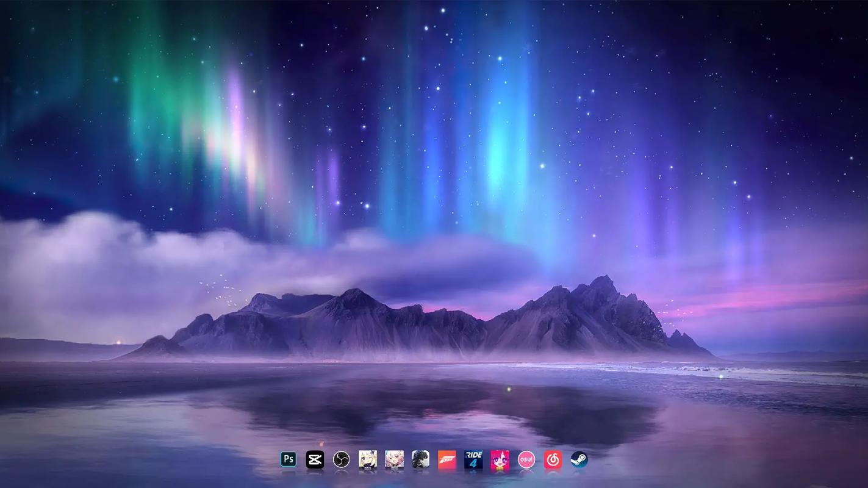Viewport: 868px width, 488px height.
Task: Click the white cloud bank on the left
Action: pyautogui.click(x=91, y=244)
